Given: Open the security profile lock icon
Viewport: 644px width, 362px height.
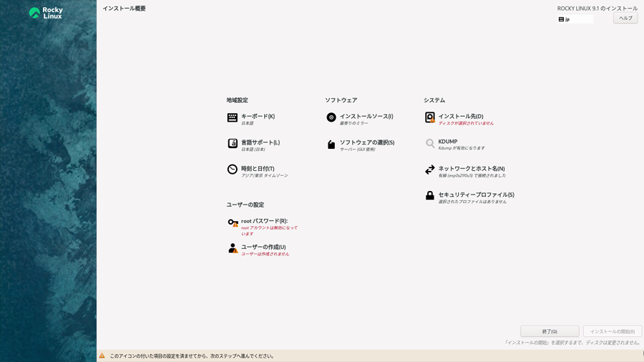Looking at the screenshot, I should (430, 196).
